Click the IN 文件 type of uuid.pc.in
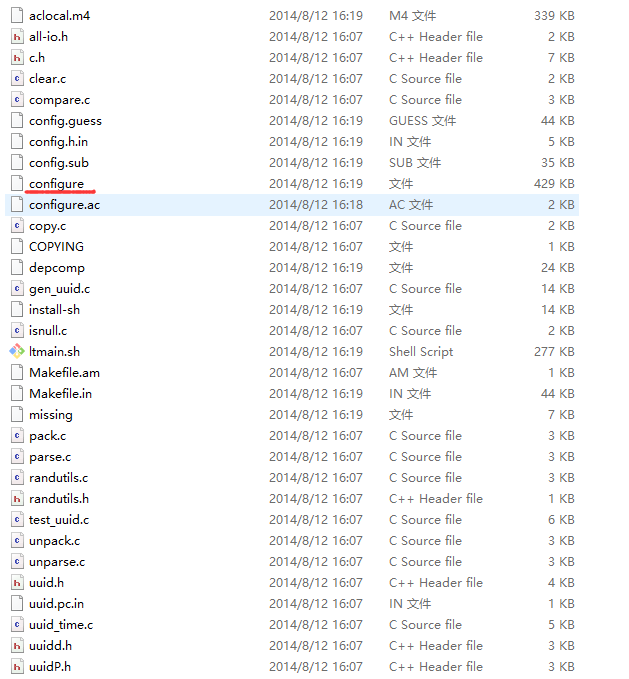The height and width of the screenshot is (679, 629). tap(410, 604)
